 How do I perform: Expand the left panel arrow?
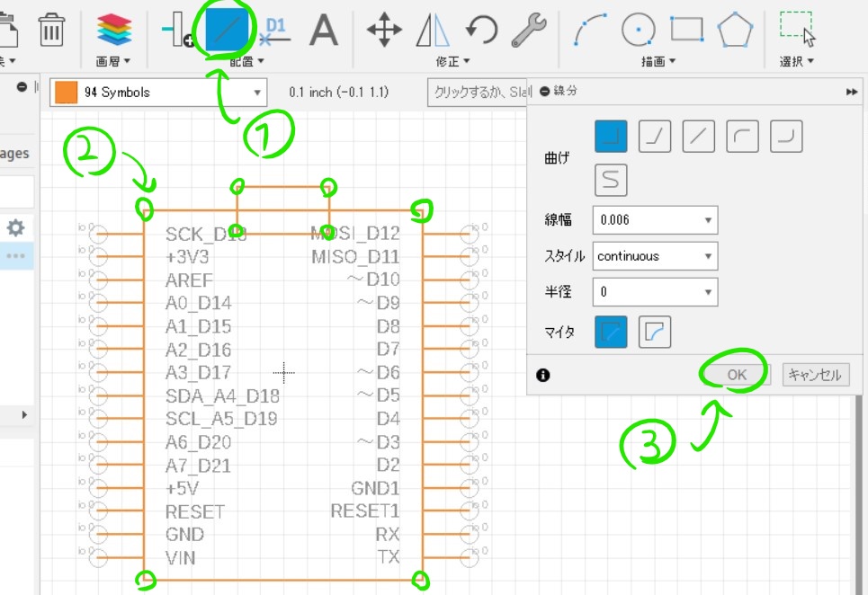tap(23, 414)
